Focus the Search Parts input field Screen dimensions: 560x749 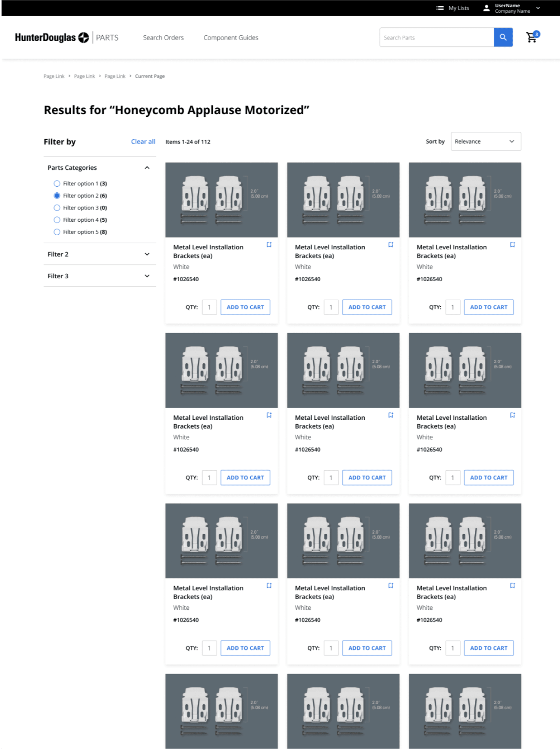[437, 37]
